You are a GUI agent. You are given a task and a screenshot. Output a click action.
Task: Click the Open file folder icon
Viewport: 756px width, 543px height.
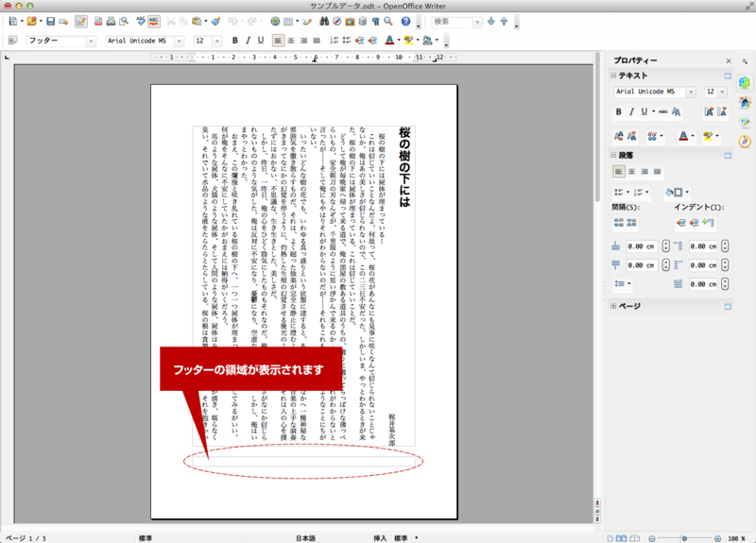tap(32, 21)
